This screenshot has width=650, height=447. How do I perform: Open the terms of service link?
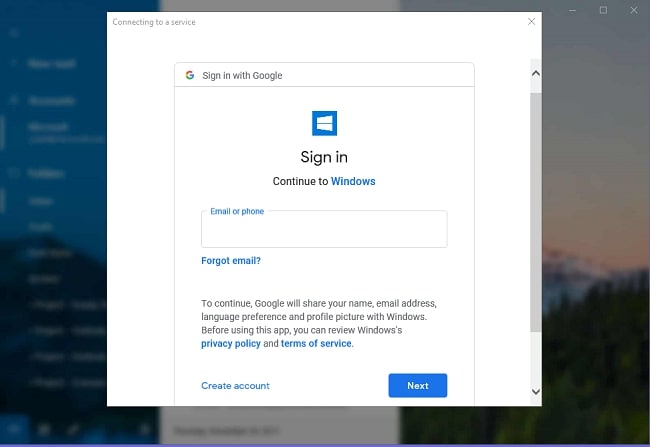pyautogui.click(x=316, y=344)
